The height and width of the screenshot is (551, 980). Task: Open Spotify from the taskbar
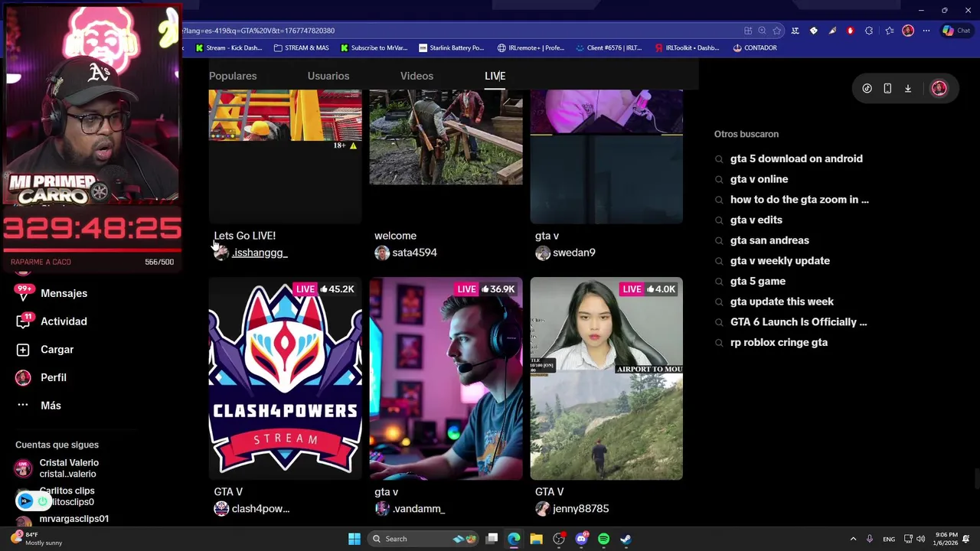click(603, 539)
